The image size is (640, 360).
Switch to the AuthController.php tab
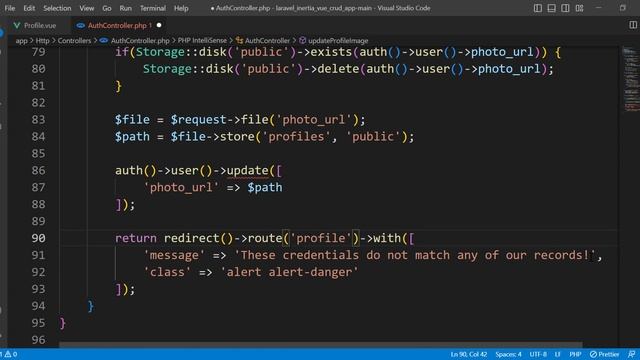point(120,25)
